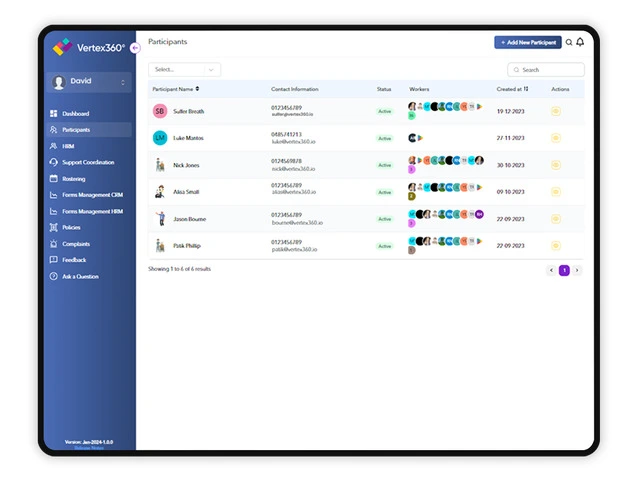Click the eye icon for Luke Mantos

(x=556, y=138)
